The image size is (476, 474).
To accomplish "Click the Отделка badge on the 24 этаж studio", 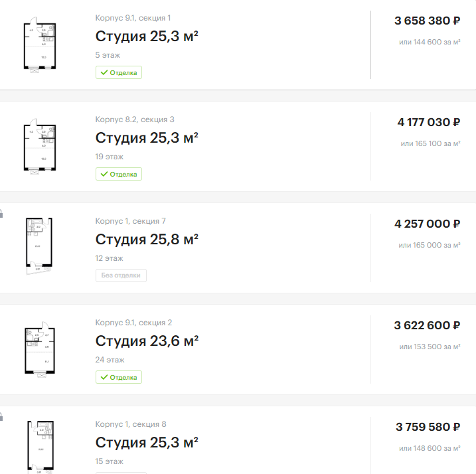I will point(119,377).
